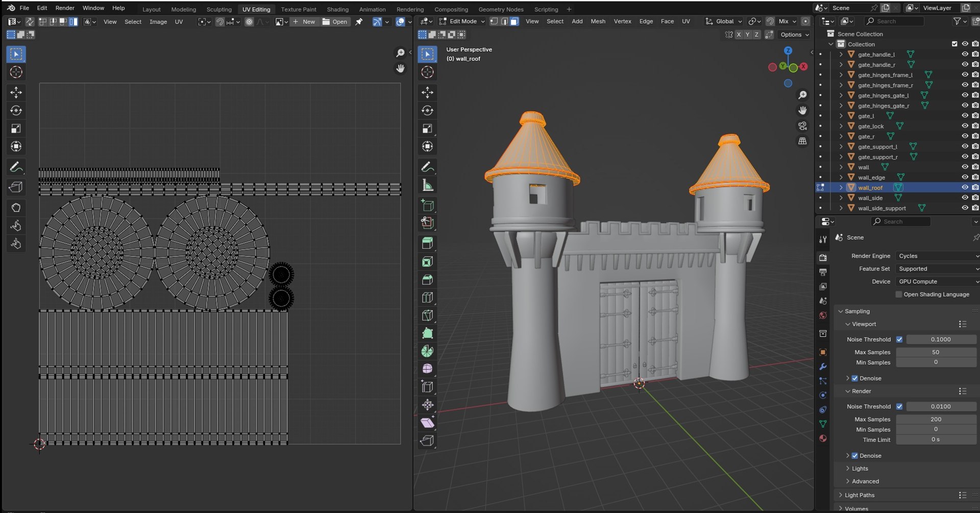Switch to Shading workspace tab
The height and width of the screenshot is (513, 980).
click(x=337, y=9)
